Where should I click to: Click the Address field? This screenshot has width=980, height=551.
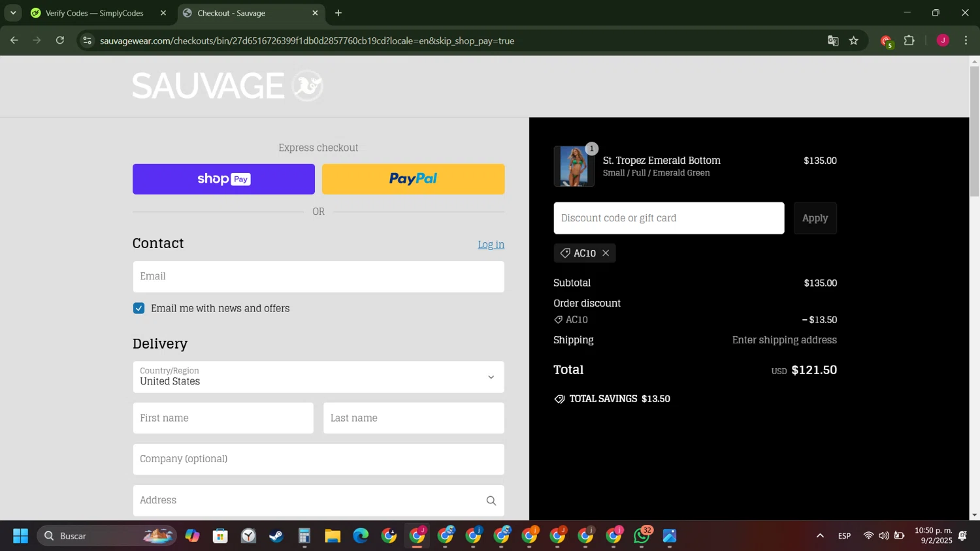[x=318, y=500]
